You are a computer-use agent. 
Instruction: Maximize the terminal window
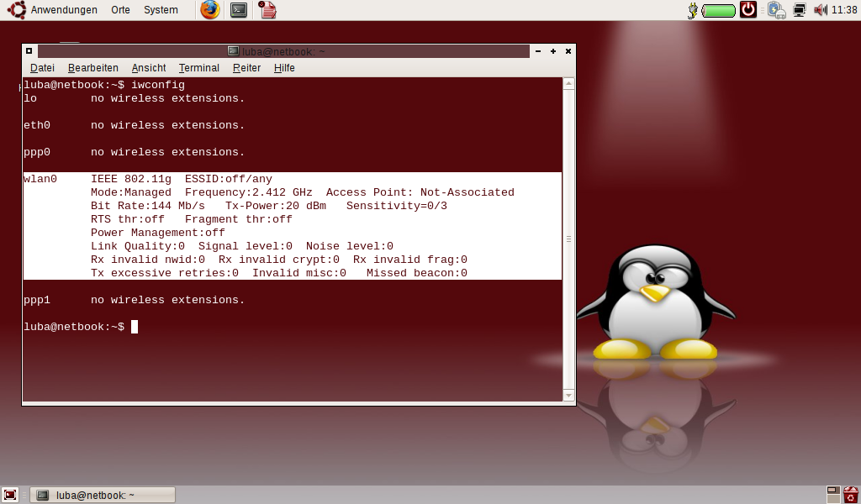point(553,51)
